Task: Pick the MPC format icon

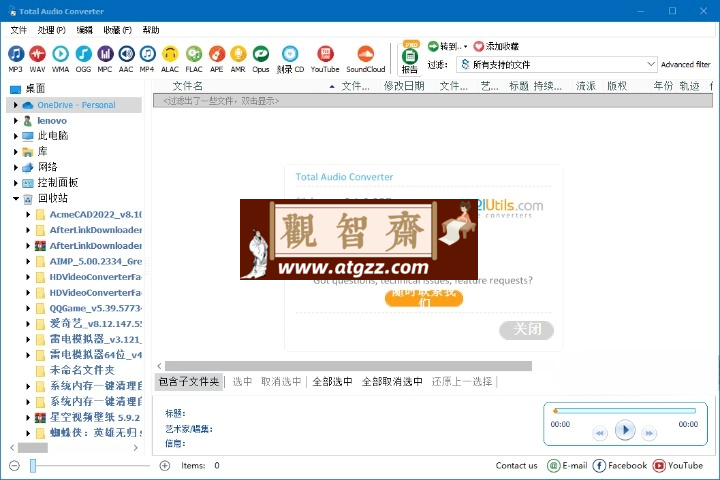Action: pos(105,54)
